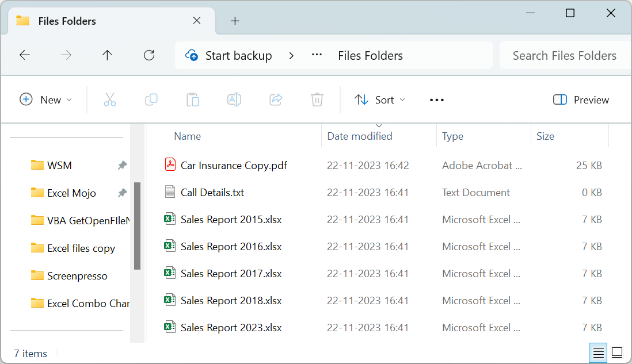Expand the hidden breadcrumb path ellipsis
This screenshot has height=364, width=632.
[317, 55]
